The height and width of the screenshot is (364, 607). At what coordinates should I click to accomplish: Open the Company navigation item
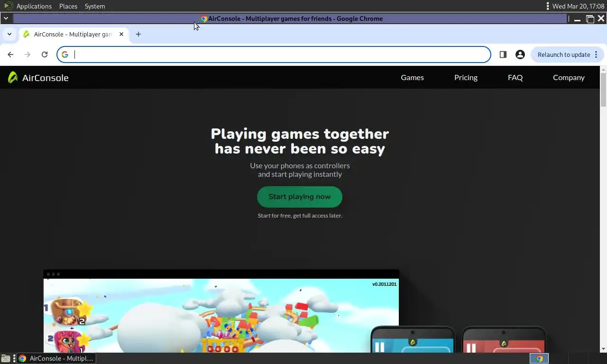coord(569,77)
